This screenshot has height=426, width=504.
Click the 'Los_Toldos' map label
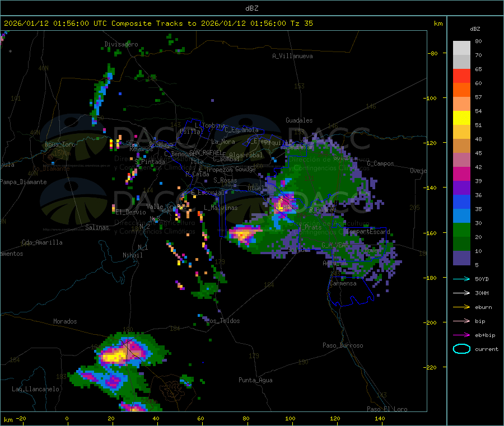[223, 321]
